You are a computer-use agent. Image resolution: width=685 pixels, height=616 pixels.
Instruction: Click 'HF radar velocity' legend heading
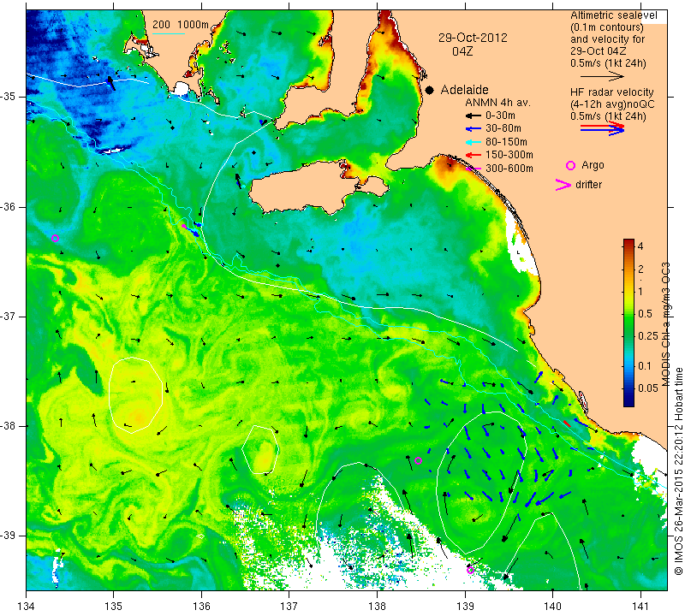point(612,92)
